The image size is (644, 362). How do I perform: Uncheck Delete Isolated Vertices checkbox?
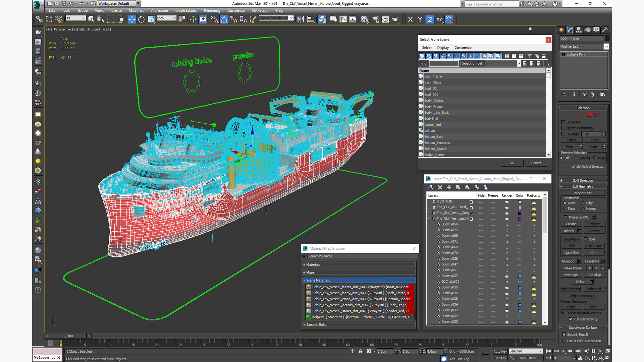(563, 313)
